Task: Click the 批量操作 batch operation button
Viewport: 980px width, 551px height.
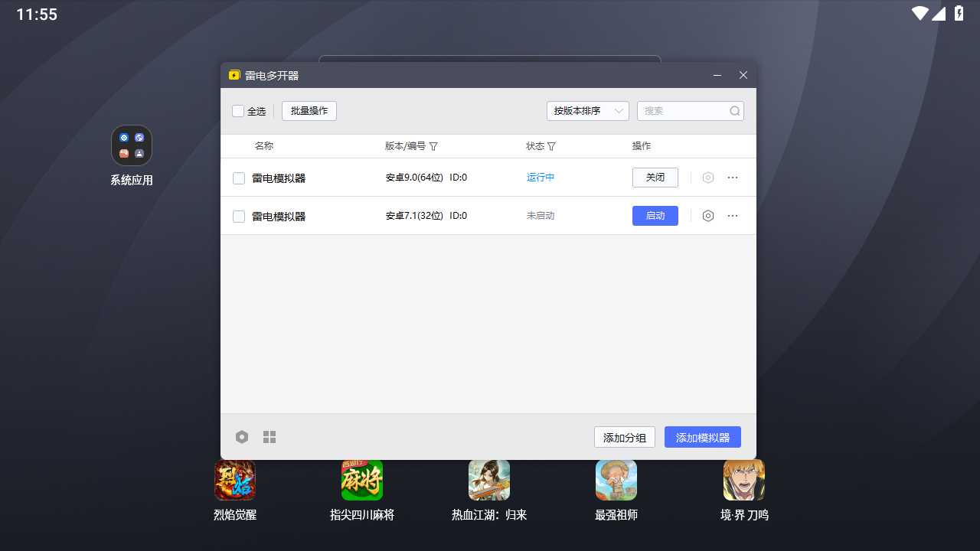Action: click(x=309, y=111)
